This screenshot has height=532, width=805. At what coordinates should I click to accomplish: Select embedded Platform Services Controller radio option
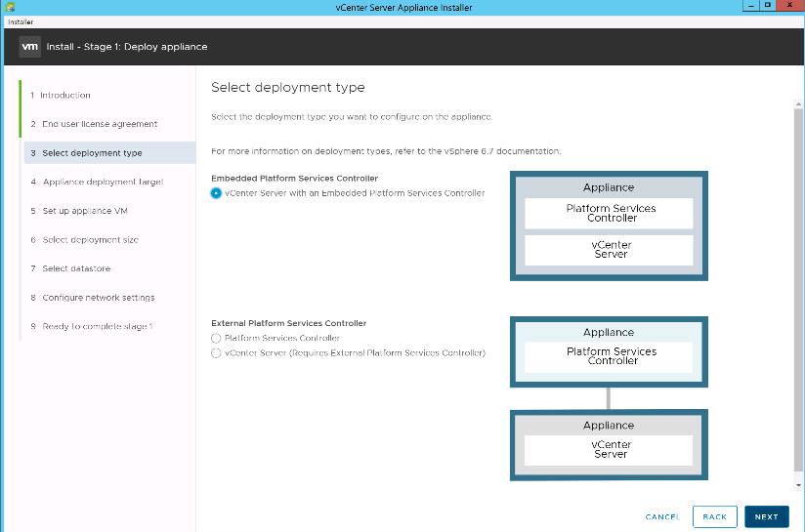click(216, 193)
